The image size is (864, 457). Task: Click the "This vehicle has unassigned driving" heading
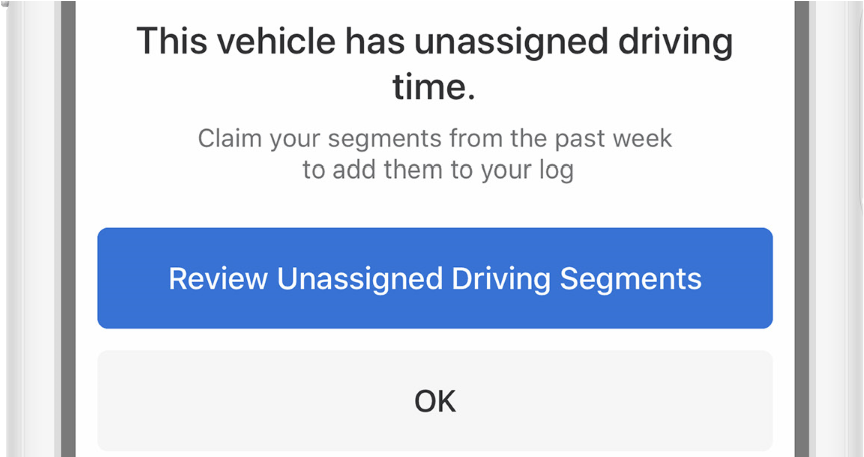[435, 42]
